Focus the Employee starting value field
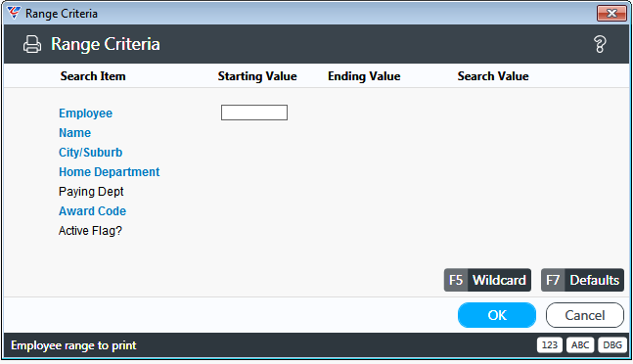This screenshot has width=633, height=364. pyautogui.click(x=254, y=113)
